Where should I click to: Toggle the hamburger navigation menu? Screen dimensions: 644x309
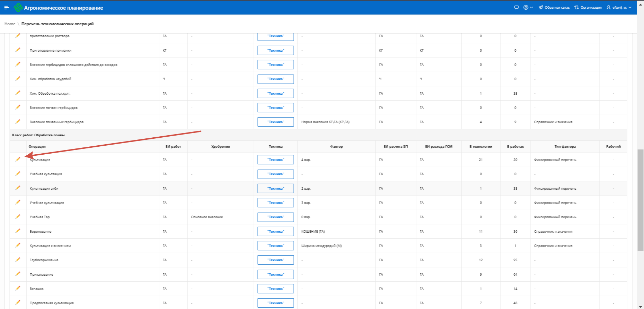point(7,7)
